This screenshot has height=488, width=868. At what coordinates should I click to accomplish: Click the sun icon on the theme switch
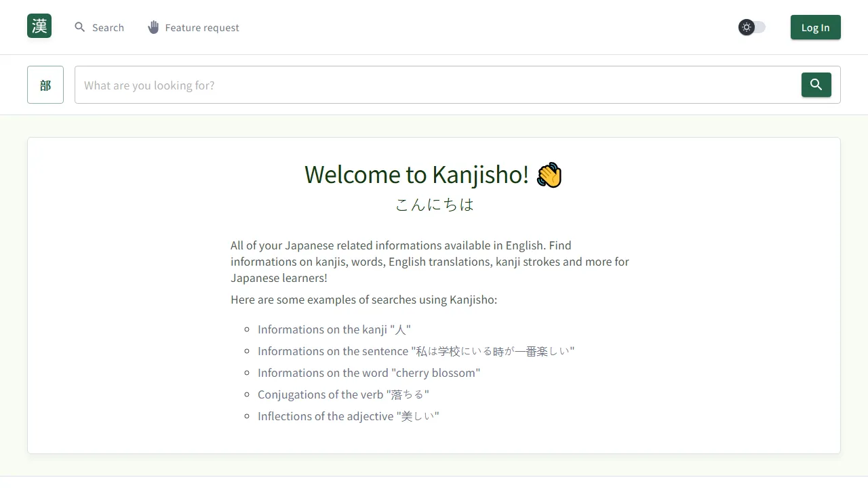[746, 27]
